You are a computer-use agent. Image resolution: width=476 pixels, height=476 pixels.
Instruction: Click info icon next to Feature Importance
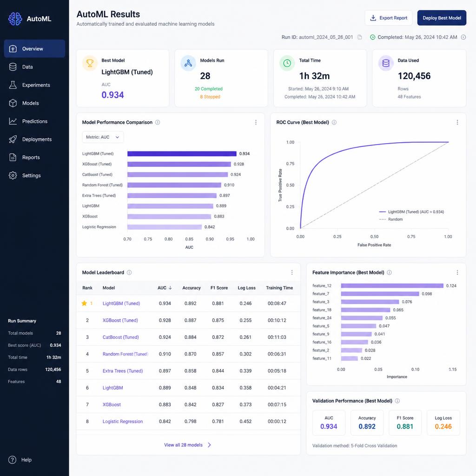pyautogui.click(x=389, y=272)
